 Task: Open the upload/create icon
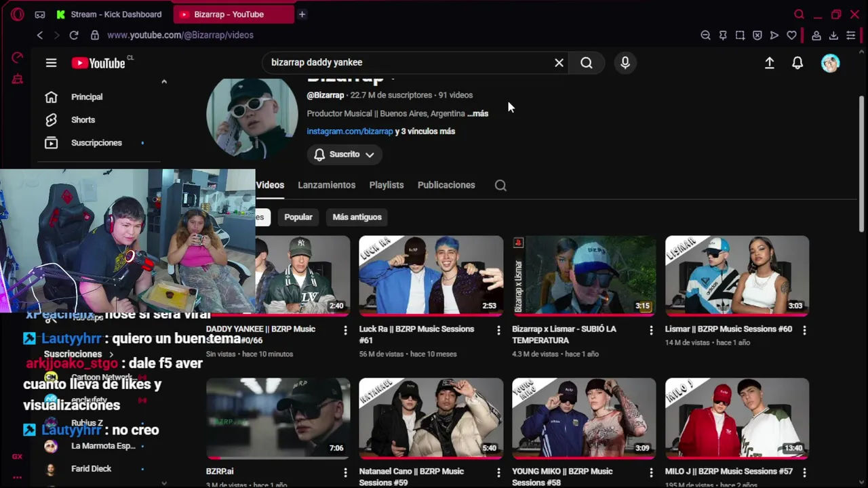[x=770, y=63]
